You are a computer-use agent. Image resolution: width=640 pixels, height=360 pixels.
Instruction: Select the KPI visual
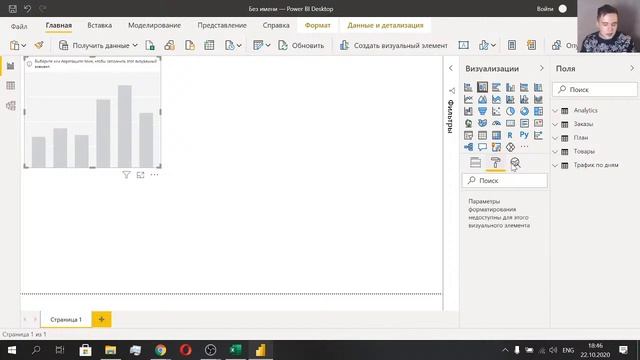[x=538, y=123]
